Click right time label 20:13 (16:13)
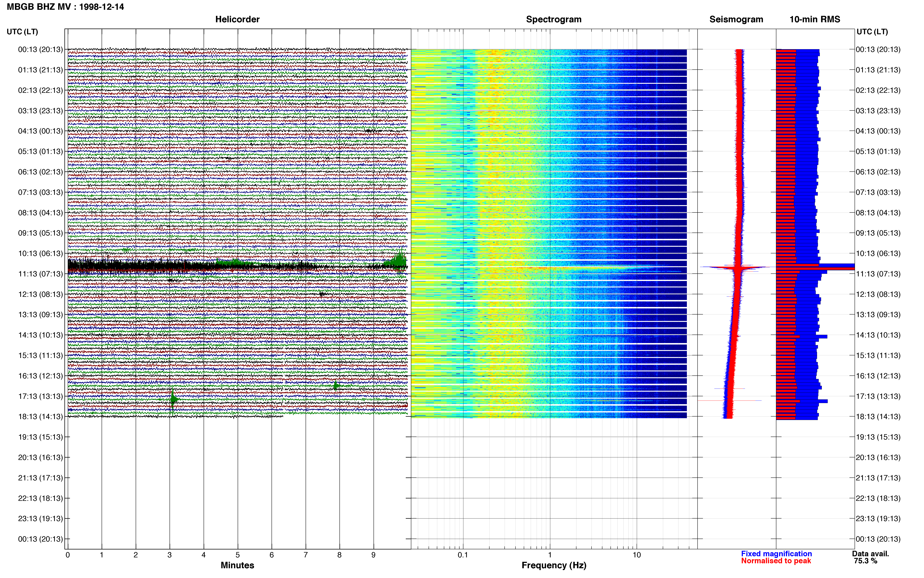This screenshot has width=924, height=578. coord(878,457)
